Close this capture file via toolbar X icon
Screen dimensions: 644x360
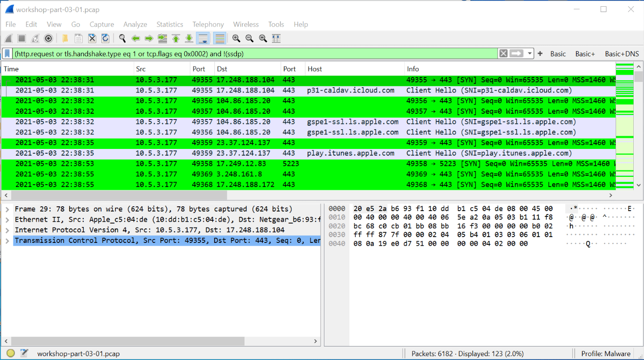tap(92, 39)
